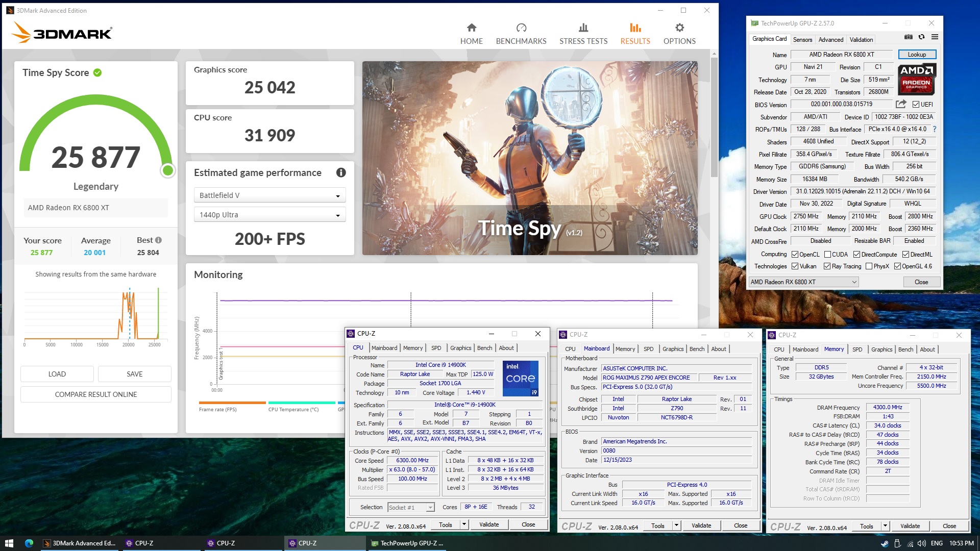Click the CPU Temperature legend color bar
Image resolution: width=980 pixels, height=551 pixels.
302,403
